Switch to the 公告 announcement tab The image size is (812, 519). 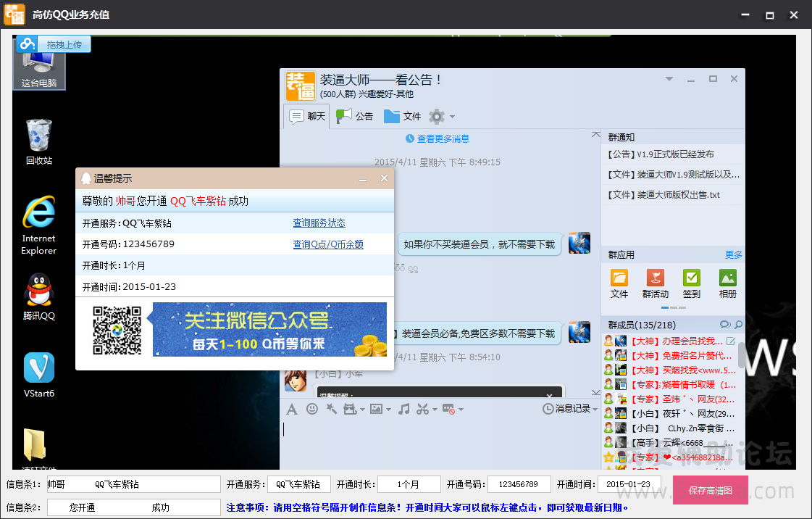(355, 116)
